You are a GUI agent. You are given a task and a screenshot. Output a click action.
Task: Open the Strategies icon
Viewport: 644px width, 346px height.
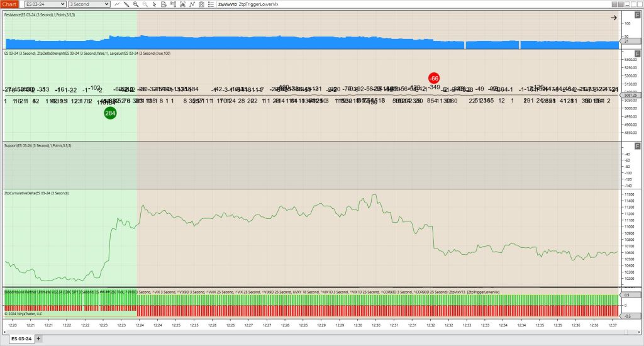tap(201, 4)
